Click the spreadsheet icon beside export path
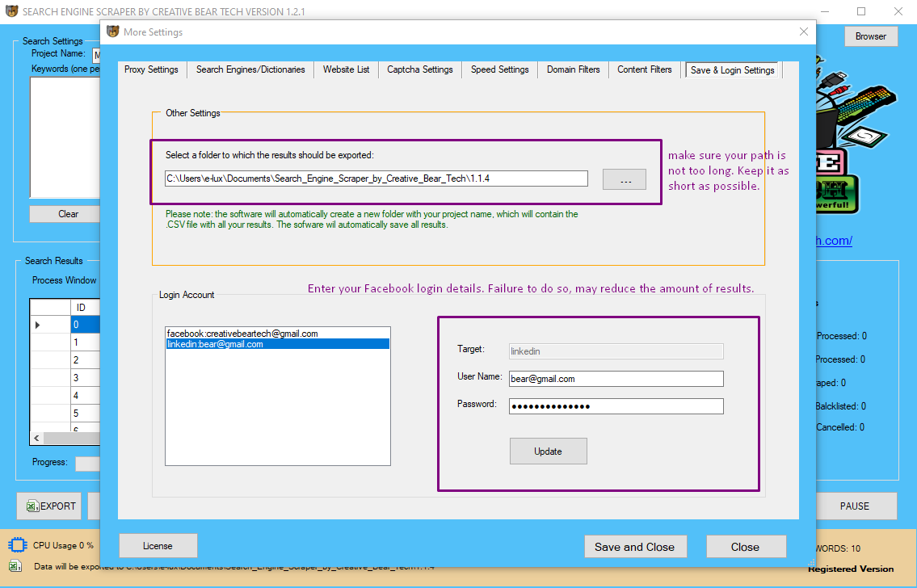The height and width of the screenshot is (588, 917). pos(16,566)
